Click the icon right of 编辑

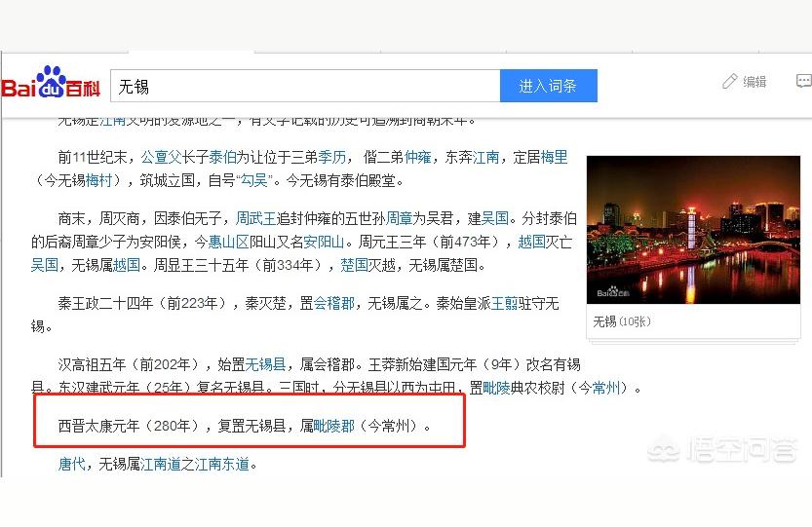803,82
